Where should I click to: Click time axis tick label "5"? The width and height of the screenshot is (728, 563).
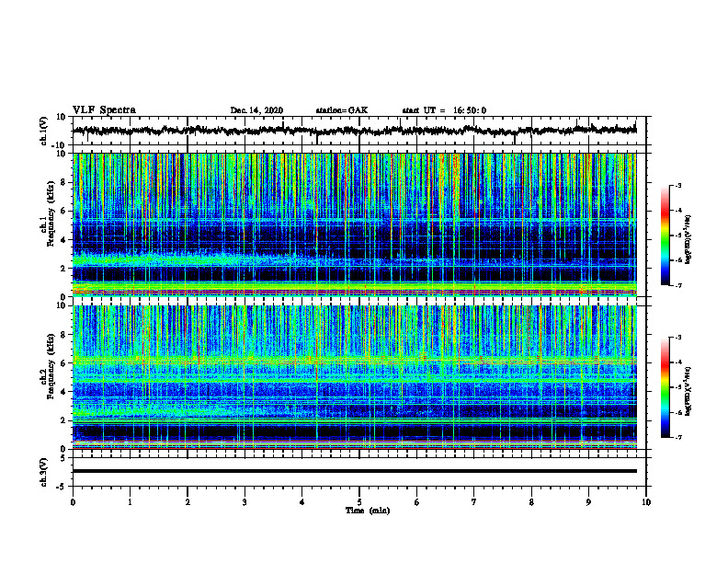359,502
